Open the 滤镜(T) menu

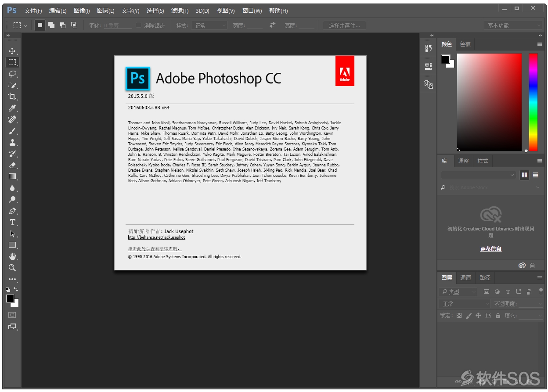(x=180, y=11)
